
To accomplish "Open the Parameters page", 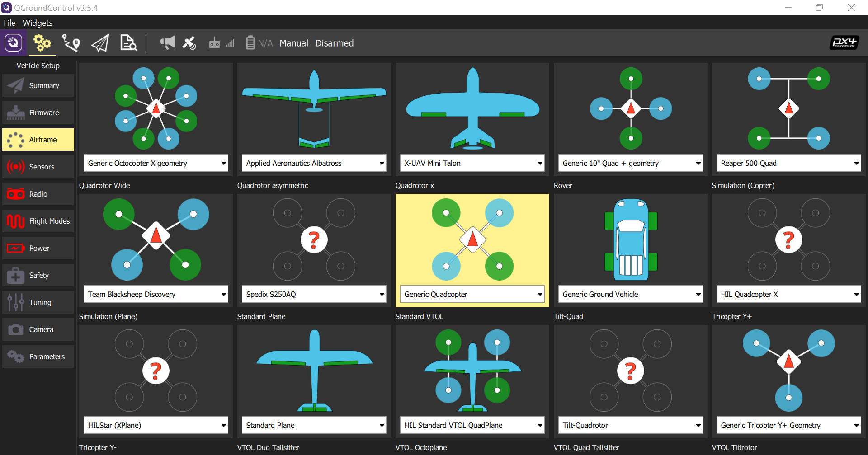I will (38, 356).
